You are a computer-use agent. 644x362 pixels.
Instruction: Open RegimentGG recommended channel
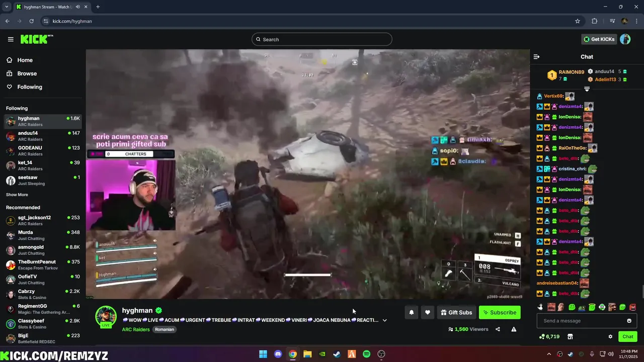pos(43,309)
